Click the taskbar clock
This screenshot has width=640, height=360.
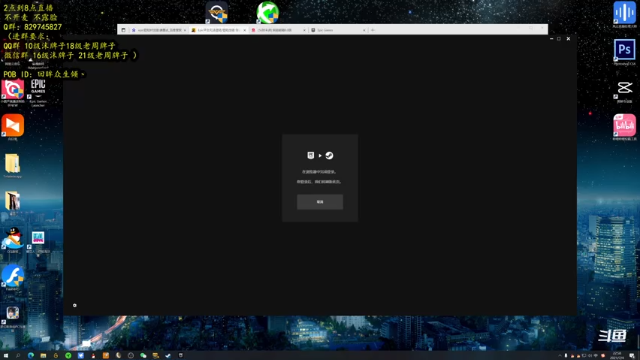[617, 356]
